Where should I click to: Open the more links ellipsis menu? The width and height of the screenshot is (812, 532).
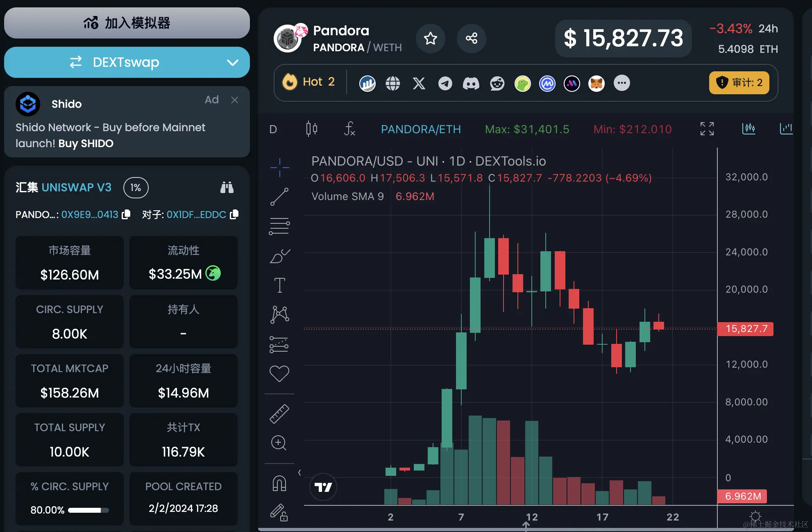pyautogui.click(x=621, y=83)
